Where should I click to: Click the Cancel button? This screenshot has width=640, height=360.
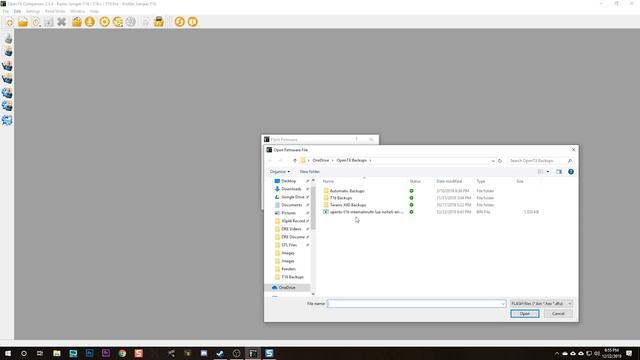558,314
